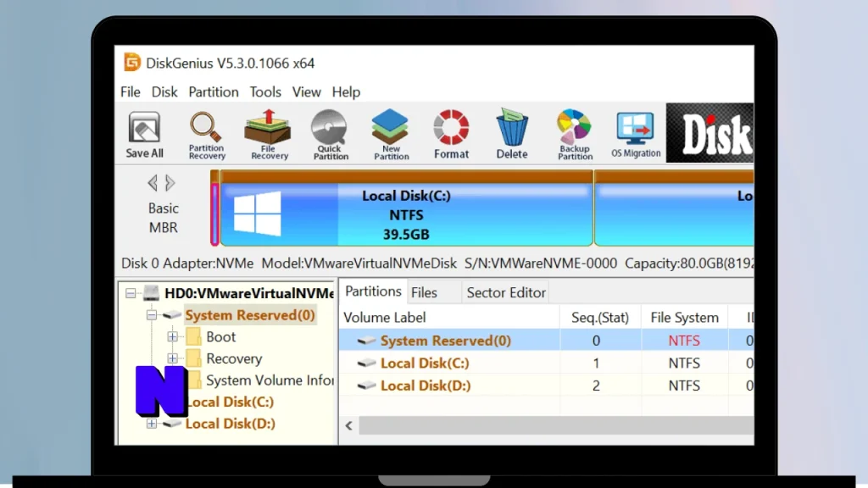868x488 pixels.
Task: Select the Recovery folder label
Action: [x=234, y=358]
